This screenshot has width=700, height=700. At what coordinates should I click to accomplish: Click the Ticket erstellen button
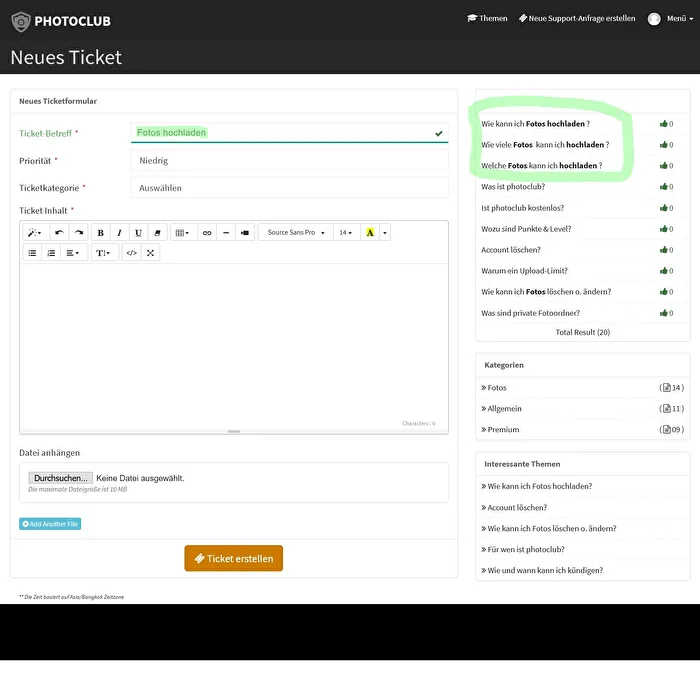click(233, 558)
